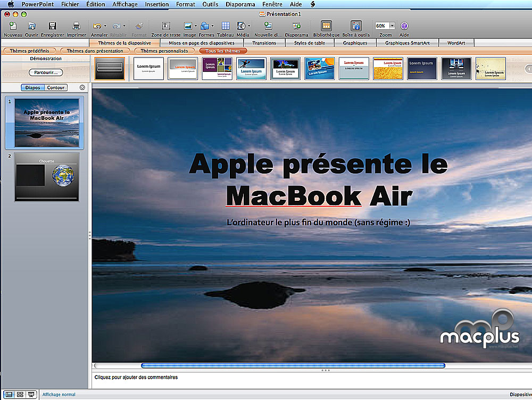Screen dimensions: 532x400
Task: Switch to the Transitions tab
Action: pyautogui.click(x=264, y=43)
